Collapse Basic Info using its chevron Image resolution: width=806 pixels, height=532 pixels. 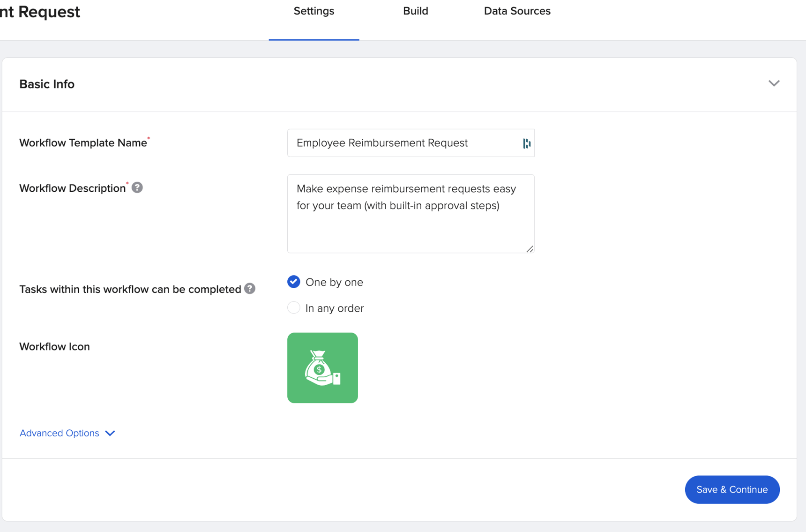774,83
